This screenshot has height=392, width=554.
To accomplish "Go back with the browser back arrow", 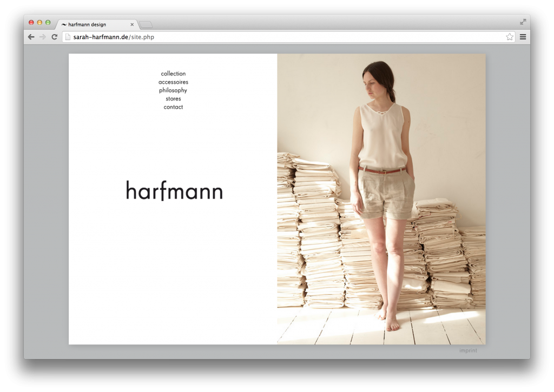I will (x=31, y=37).
